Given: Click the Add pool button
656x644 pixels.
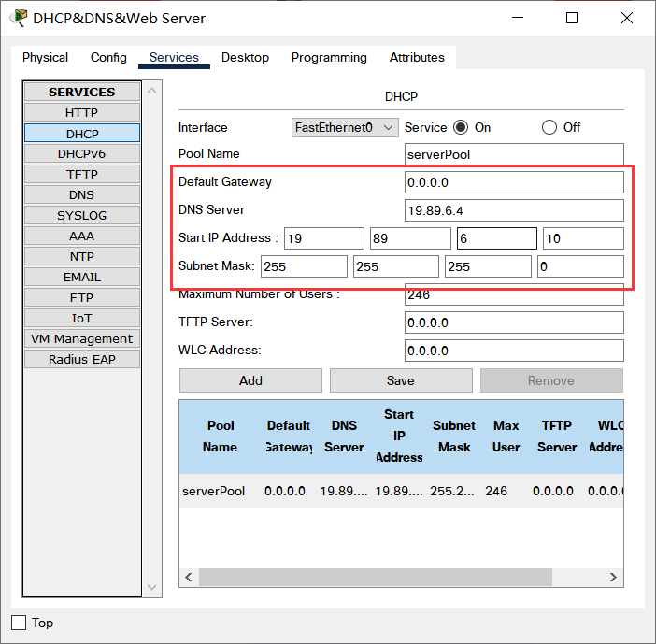Looking at the screenshot, I should click(x=250, y=380).
